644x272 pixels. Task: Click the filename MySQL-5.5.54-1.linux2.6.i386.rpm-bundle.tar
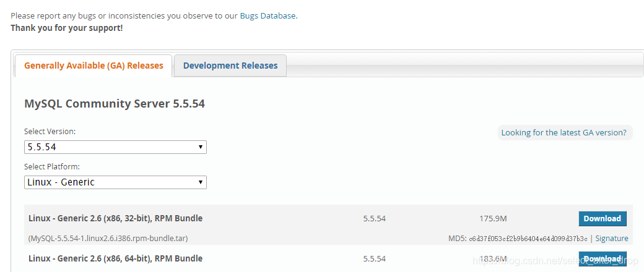[108, 239]
